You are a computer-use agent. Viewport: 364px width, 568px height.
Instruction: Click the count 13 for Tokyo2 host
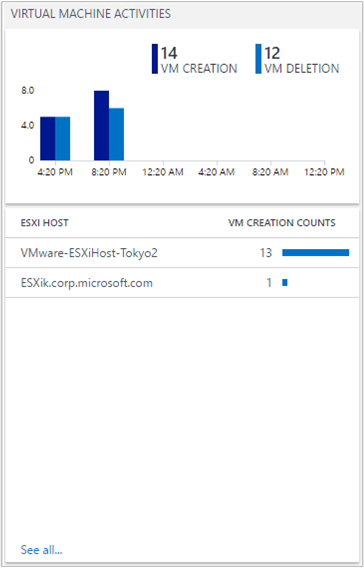[265, 253]
